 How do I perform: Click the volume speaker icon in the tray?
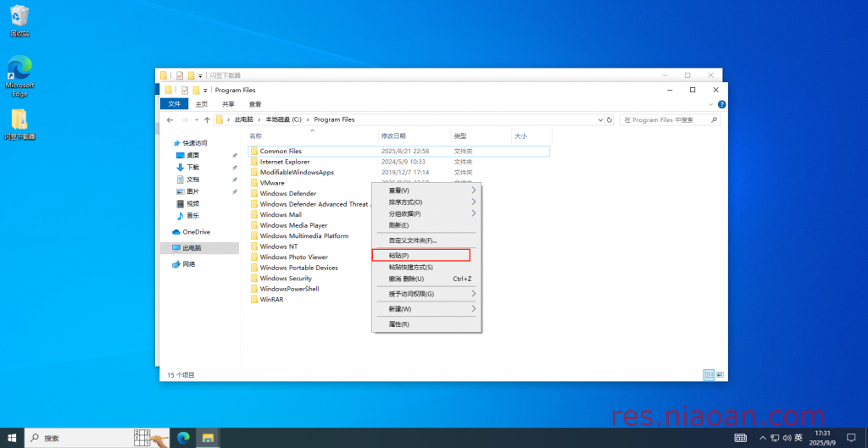pyautogui.click(x=787, y=438)
